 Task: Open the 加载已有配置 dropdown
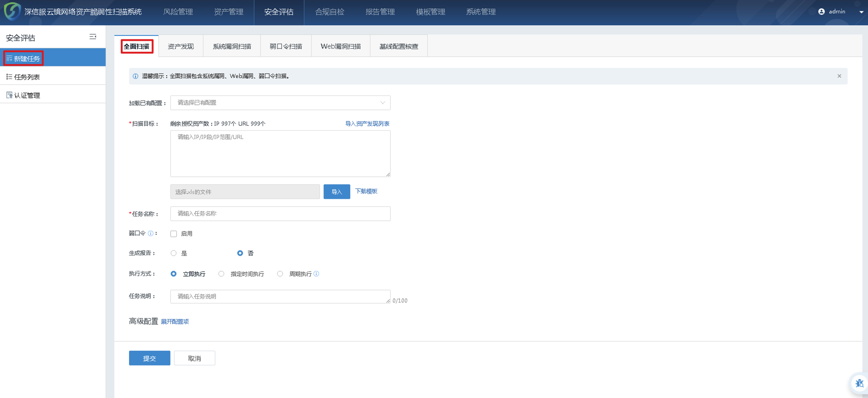280,103
